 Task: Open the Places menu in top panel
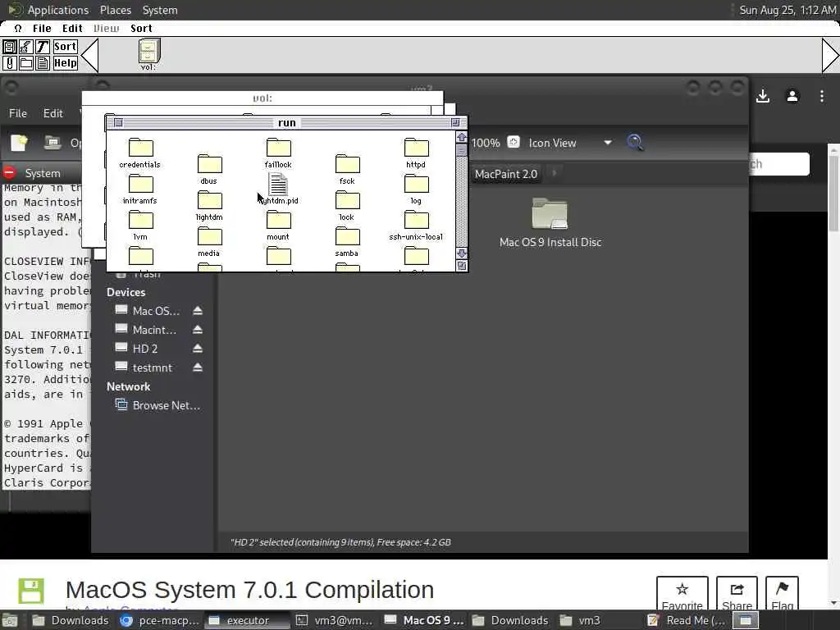[115, 10]
